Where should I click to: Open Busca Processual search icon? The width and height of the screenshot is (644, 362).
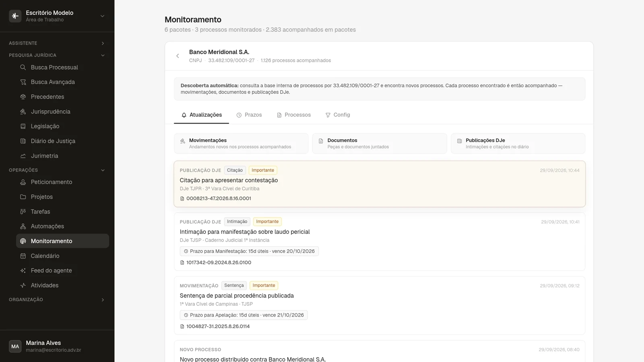click(x=23, y=67)
